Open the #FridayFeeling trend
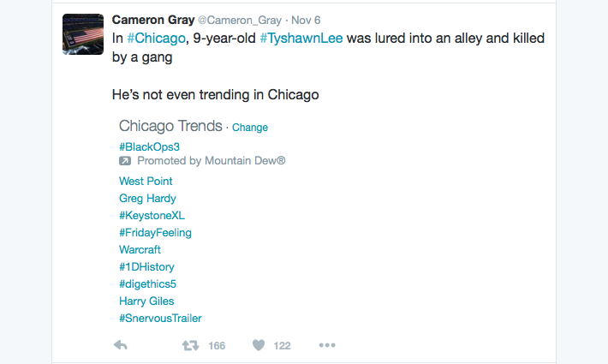This screenshot has height=364, width=608. coord(155,232)
